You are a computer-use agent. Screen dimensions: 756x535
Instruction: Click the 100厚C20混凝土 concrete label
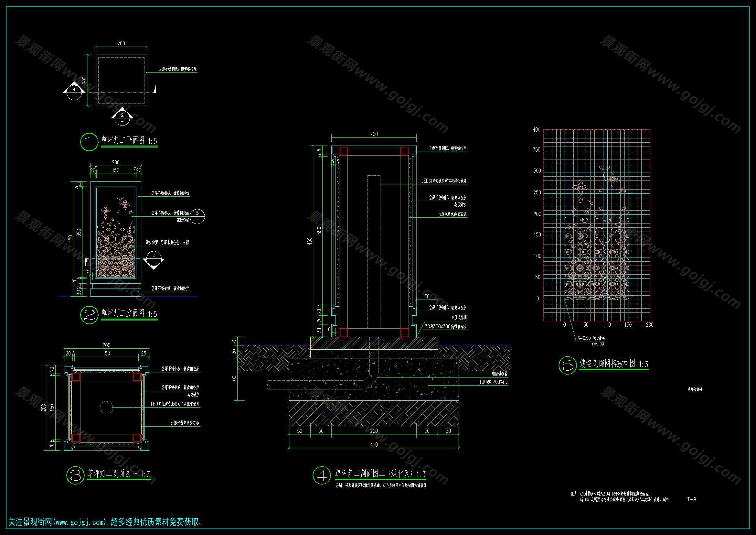pyautogui.click(x=493, y=382)
